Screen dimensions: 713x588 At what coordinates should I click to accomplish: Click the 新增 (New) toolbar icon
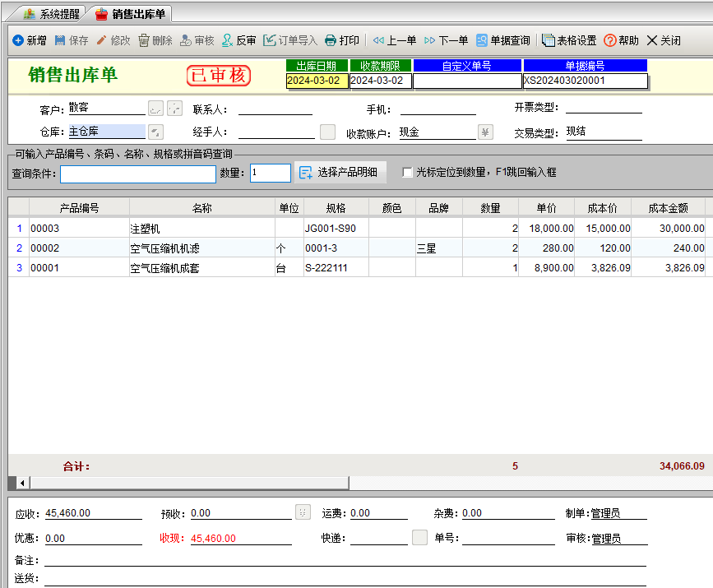(x=18, y=40)
